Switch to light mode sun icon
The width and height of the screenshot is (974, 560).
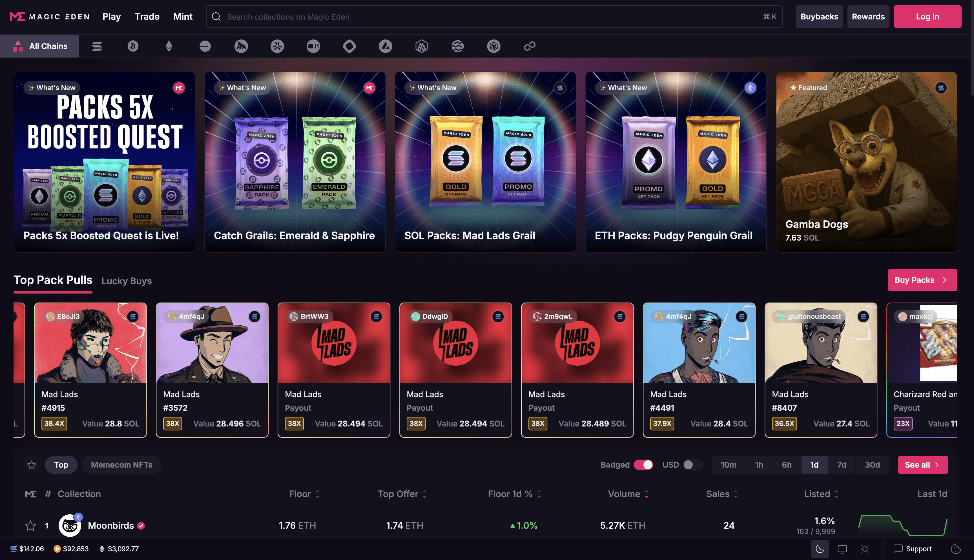tap(865, 549)
